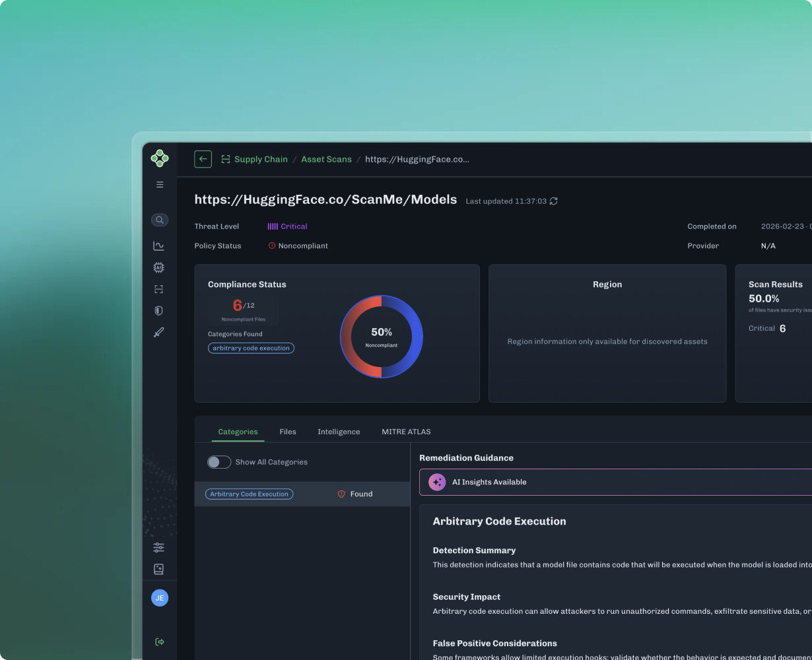Click the Found status text
812x660 pixels.
[x=361, y=494]
